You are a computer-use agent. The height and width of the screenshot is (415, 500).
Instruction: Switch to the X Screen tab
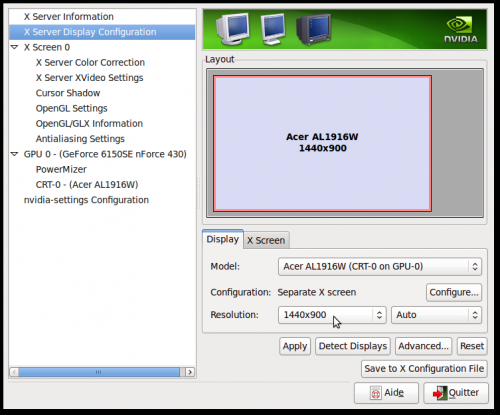pyautogui.click(x=266, y=240)
